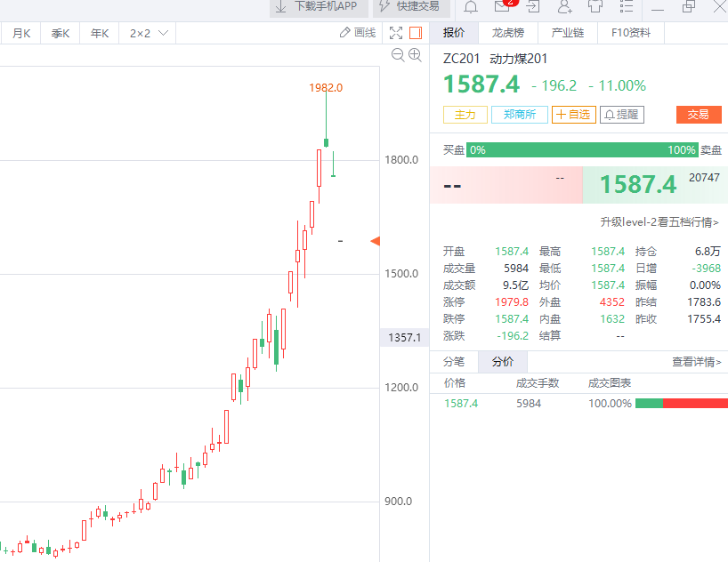Image resolution: width=728 pixels, height=562 pixels.
Task: Zoom out the K-line chart
Action: point(398,55)
